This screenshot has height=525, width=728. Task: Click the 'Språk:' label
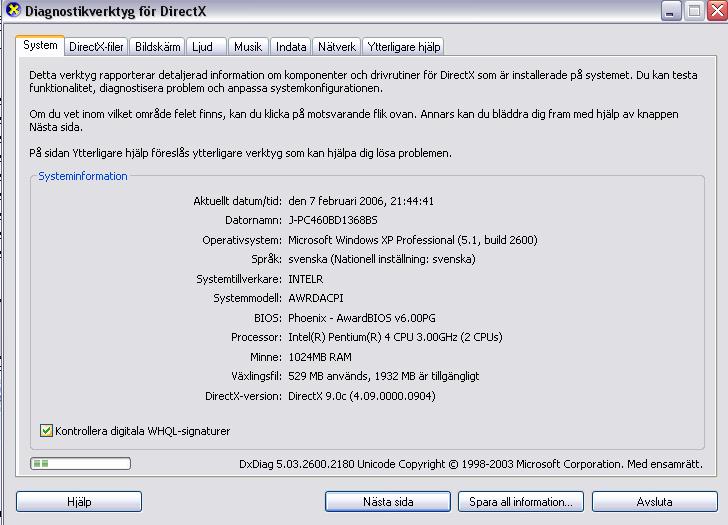(x=266, y=259)
